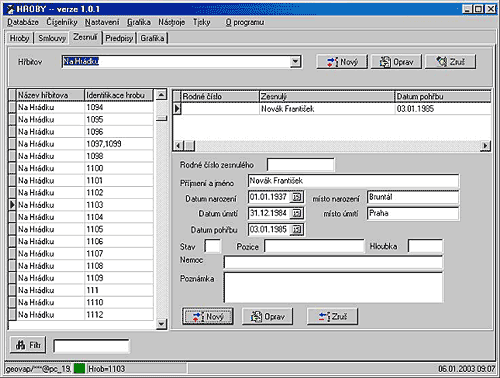The height and width of the screenshot is (378, 500).
Task: Click the Nemoc input field
Action: [333, 262]
